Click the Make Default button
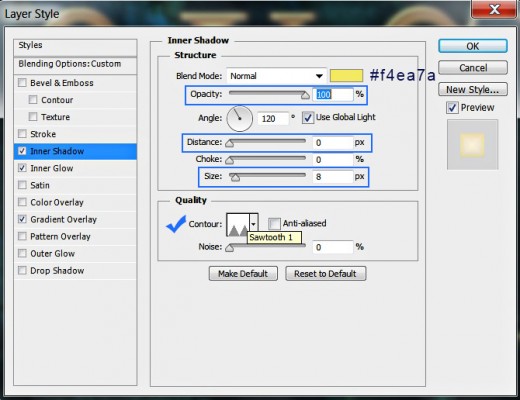This screenshot has width=520, height=400. point(243,274)
